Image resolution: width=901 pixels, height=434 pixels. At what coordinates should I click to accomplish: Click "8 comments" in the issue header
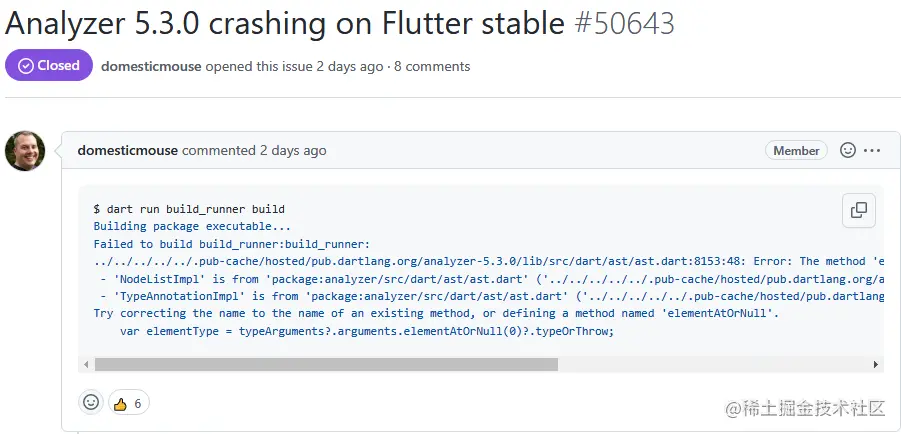click(x=432, y=67)
